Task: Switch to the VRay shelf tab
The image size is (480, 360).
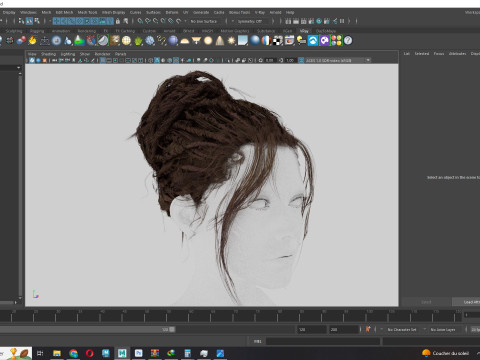Action: [304, 31]
